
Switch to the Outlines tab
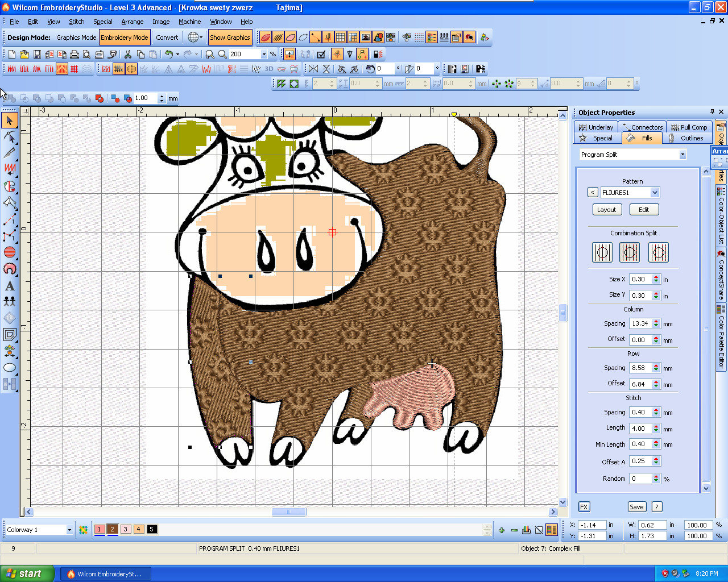[x=686, y=138]
